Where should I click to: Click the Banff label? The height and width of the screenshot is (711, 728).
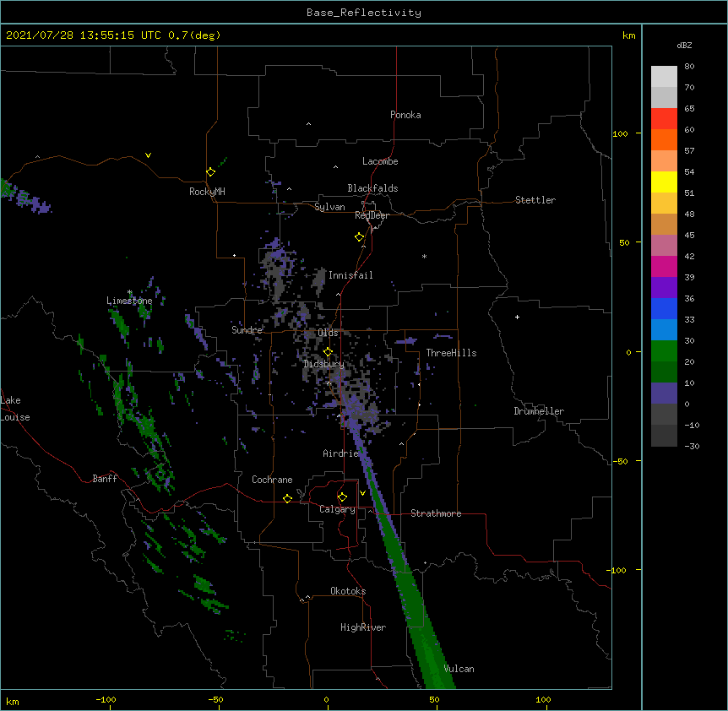pyautogui.click(x=105, y=479)
